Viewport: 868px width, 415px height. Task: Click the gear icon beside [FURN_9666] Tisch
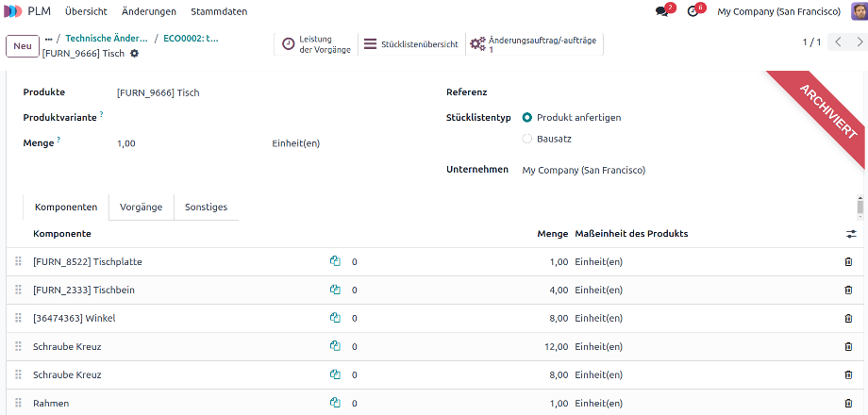134,54
